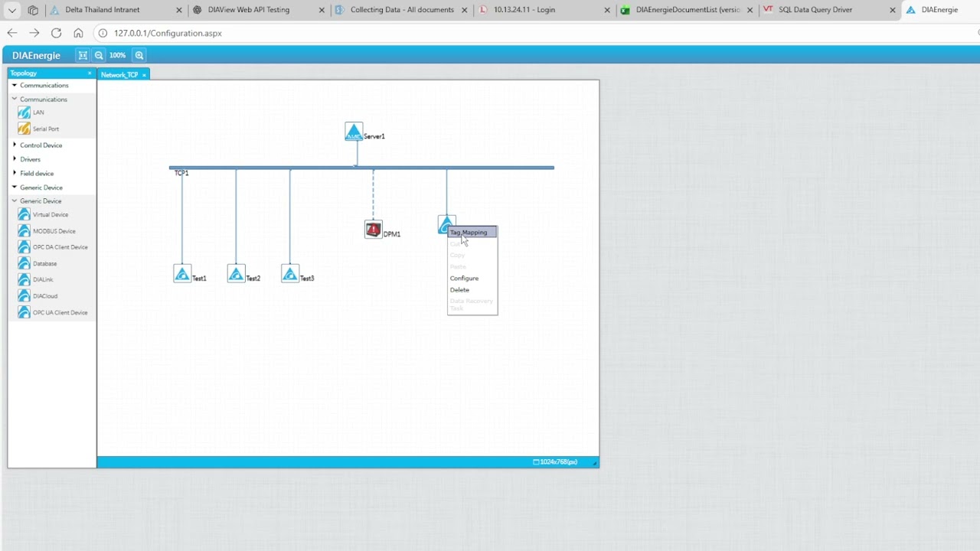Open the browser tab list chevron
This screenshot has width=980, height=551.
tap(12, 10)
